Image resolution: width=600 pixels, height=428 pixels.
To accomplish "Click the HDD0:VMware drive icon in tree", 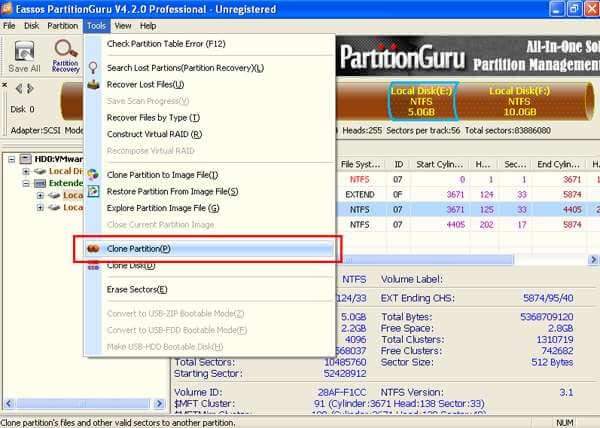I will click(26, 159).
